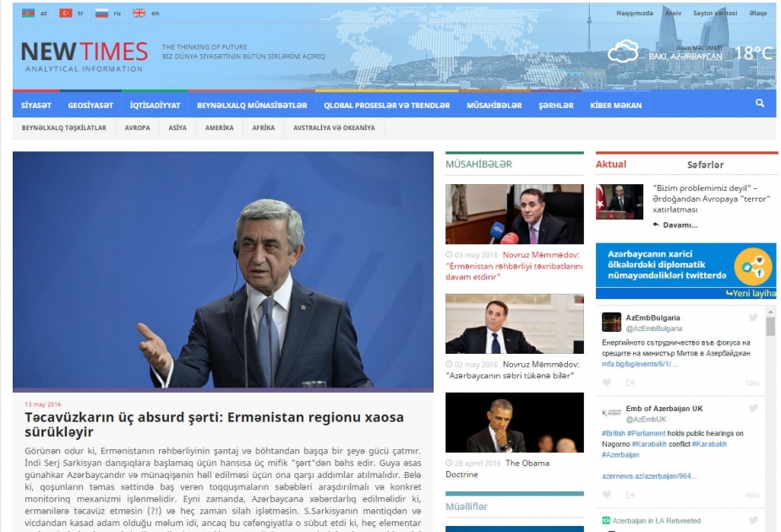
Task: Select the Turkish flag language icon
Action: (x=66, y=13)
